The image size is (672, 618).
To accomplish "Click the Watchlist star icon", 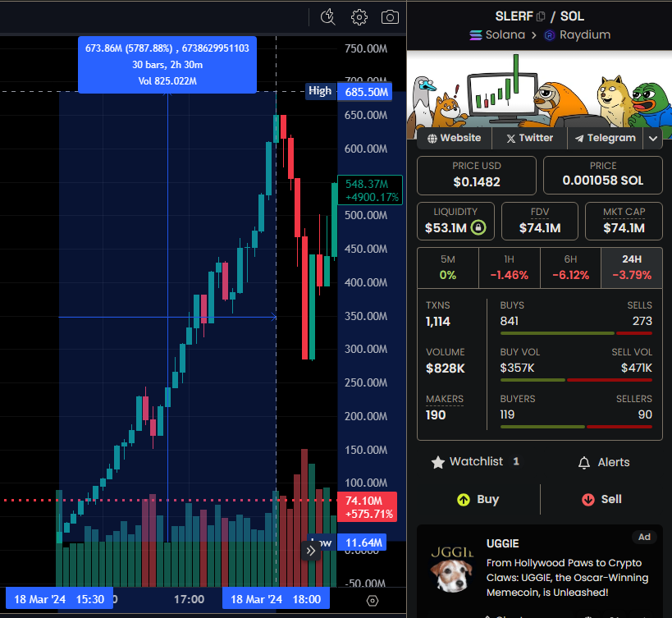I will pyautogui.click(x=438, y=462).
